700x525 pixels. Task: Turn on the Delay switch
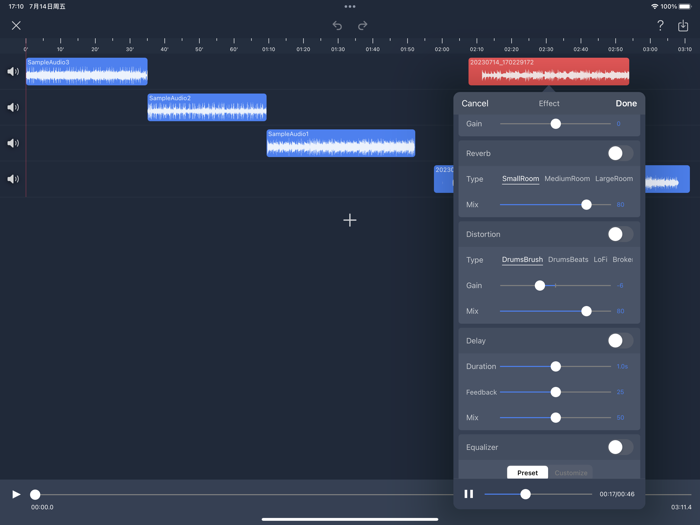(620, 341)
